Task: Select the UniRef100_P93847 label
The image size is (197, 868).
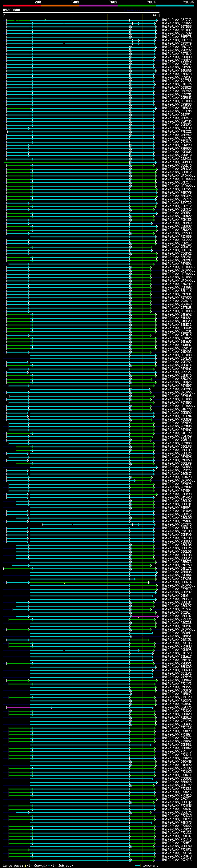Action: [x=177, y=64]
